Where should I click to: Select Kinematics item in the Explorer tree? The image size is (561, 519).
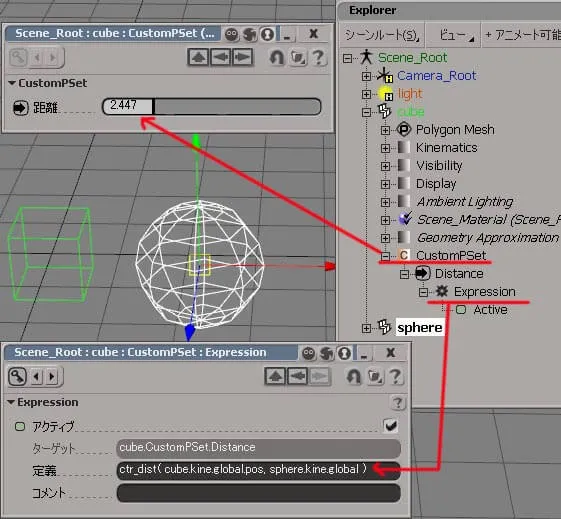coord(447,148)
